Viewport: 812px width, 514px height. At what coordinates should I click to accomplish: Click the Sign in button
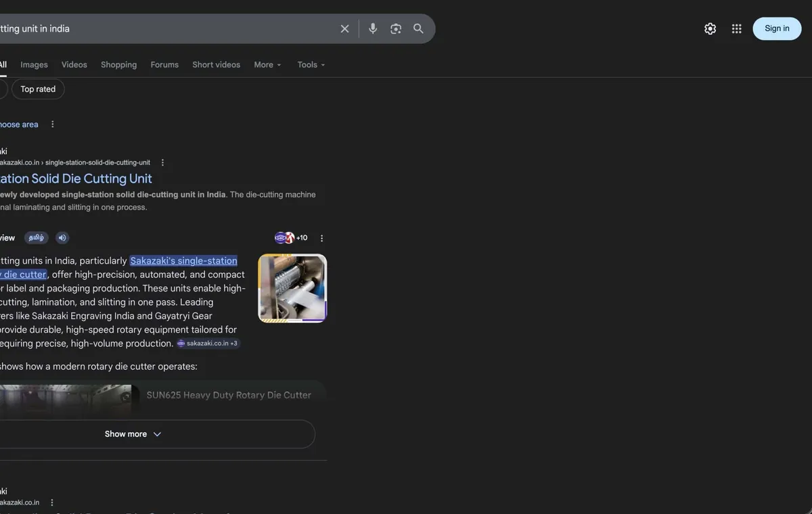[x=777, y=28]
